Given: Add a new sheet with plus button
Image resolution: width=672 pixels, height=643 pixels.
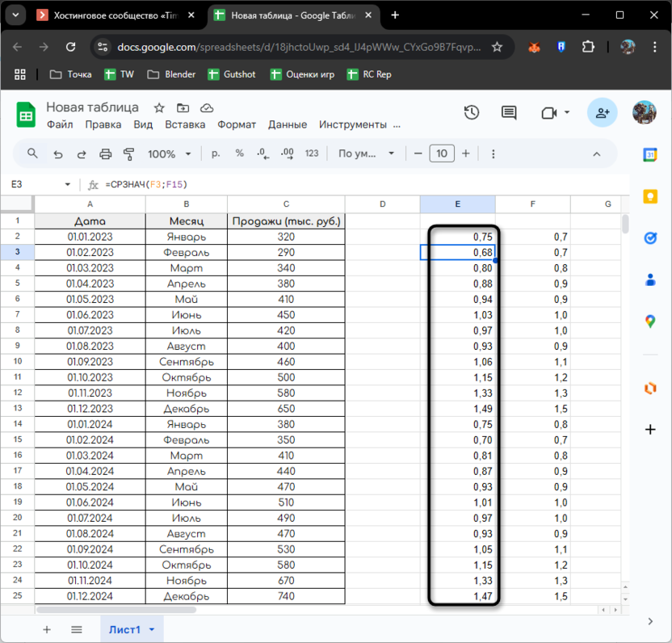Looking at the screenshot, I should tap(47, 629).
